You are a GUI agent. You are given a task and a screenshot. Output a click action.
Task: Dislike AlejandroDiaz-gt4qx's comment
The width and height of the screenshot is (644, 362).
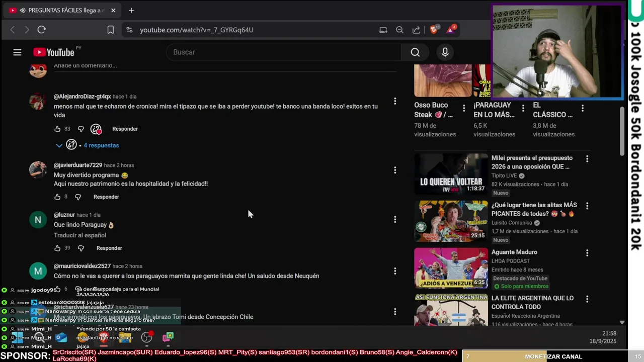point(81,129)
